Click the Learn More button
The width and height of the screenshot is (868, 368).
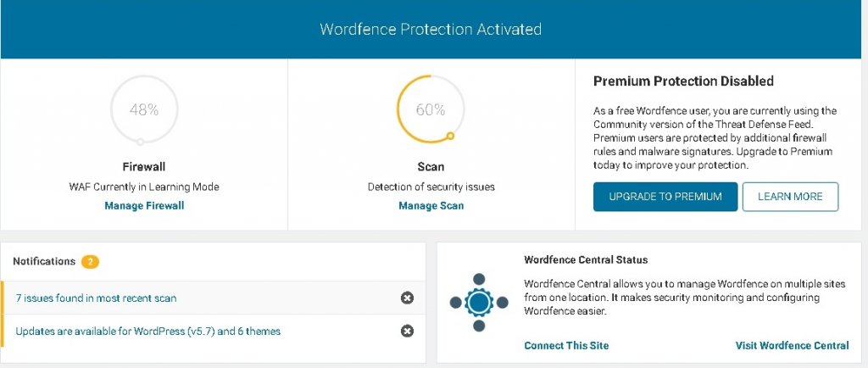pos(790,197)
